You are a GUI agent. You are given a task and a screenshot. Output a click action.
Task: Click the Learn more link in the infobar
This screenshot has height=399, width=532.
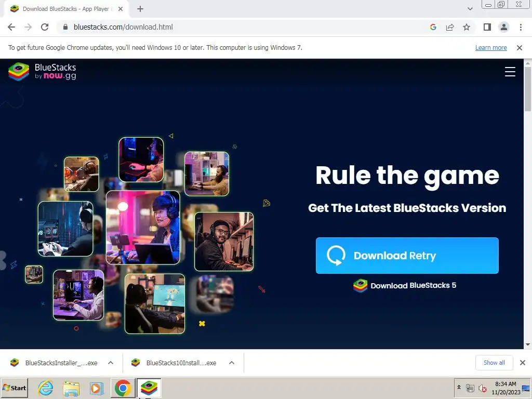coord(491,47)
